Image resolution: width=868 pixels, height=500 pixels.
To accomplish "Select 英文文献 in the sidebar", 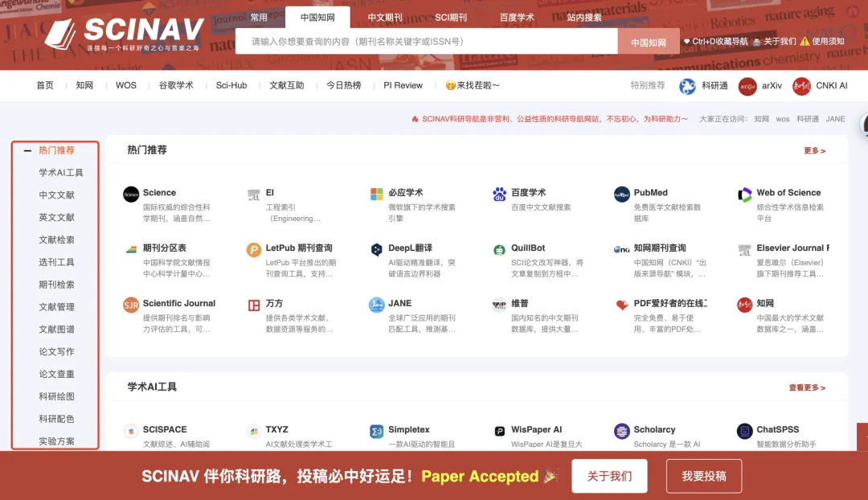I will (x=56, y=217).
